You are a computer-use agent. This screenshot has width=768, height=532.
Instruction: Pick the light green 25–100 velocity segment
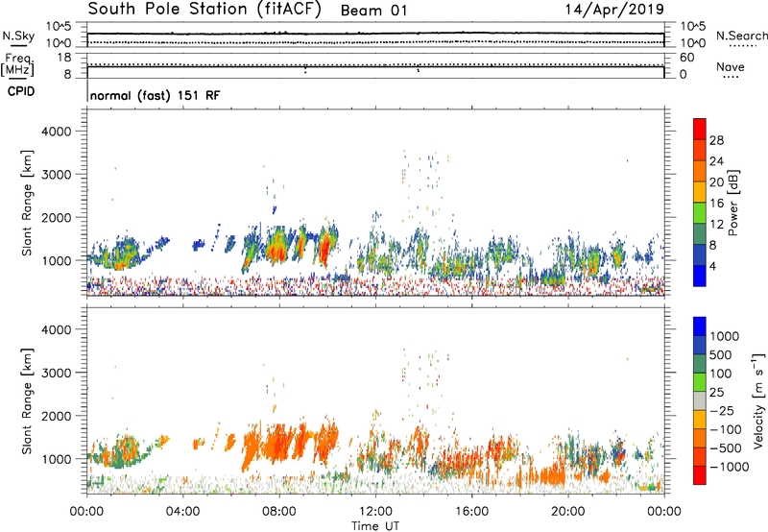700,383
